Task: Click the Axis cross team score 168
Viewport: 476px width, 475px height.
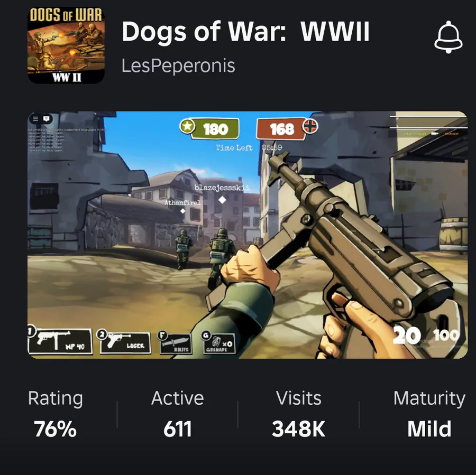Action: pos(287,128)
